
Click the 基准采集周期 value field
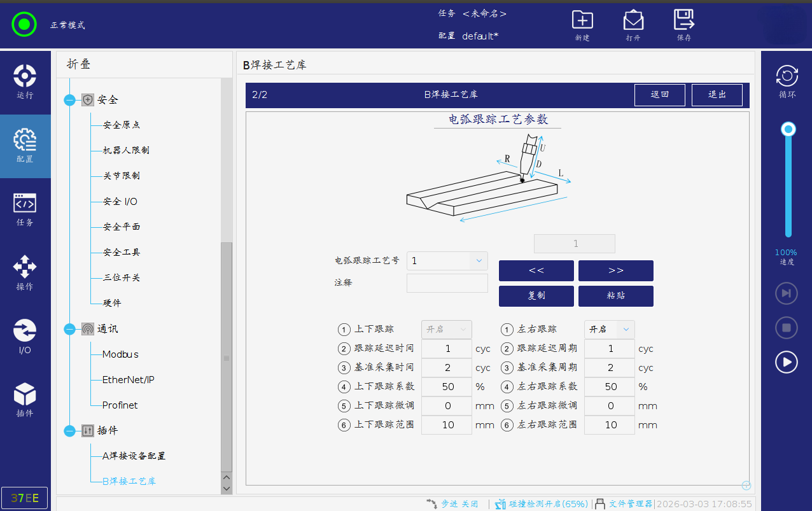pos(610,368)
